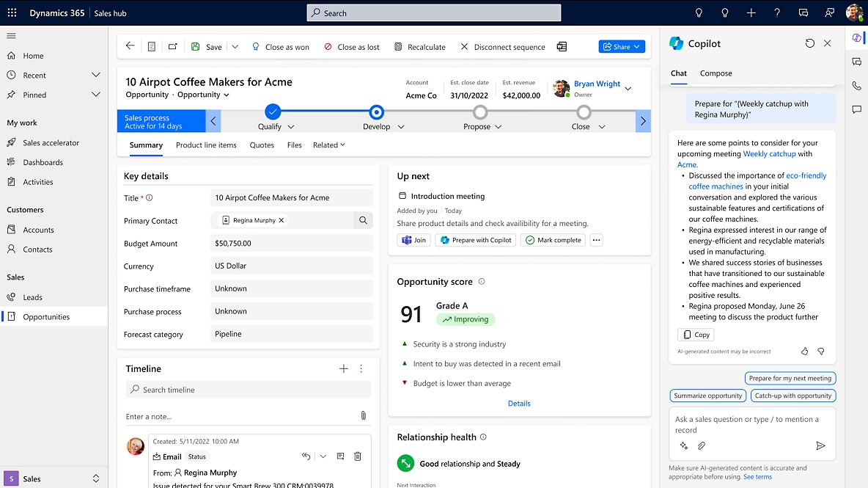Click the Improving trend indicator on opportunity score

465,318
